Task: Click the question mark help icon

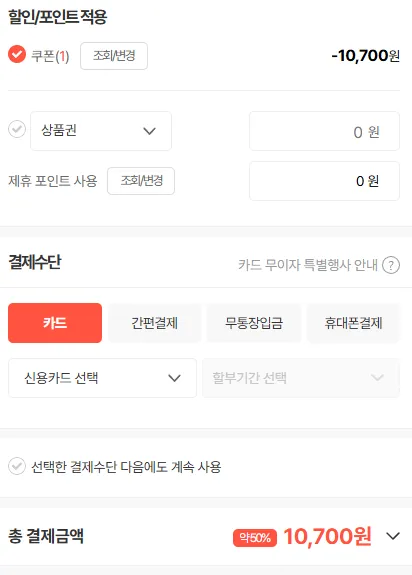Action: [391, 265]
